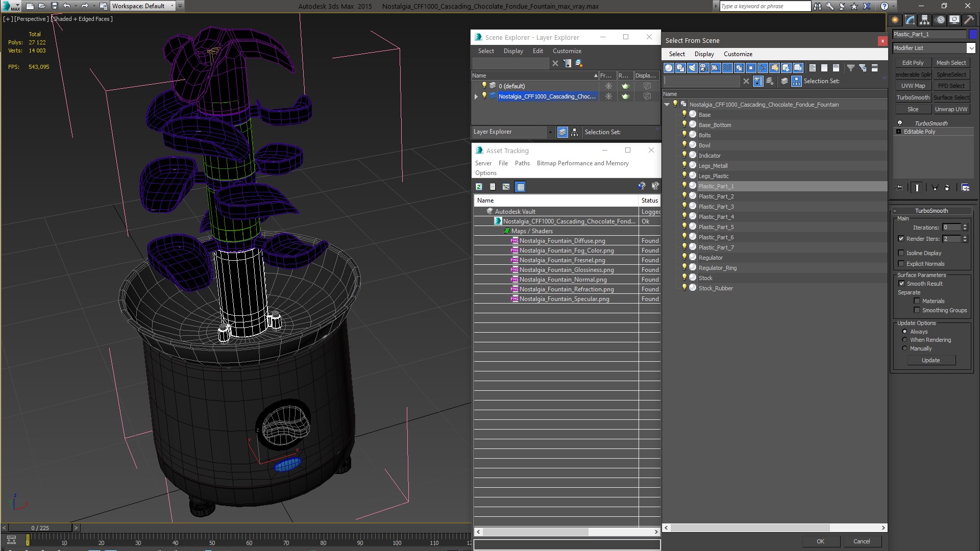Select Always update option
The image size is (980, 551).
coord(905,332)
